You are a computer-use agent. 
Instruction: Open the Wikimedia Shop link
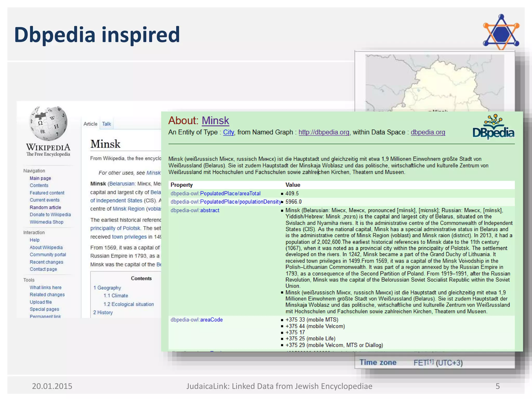[x=46, y=222]
